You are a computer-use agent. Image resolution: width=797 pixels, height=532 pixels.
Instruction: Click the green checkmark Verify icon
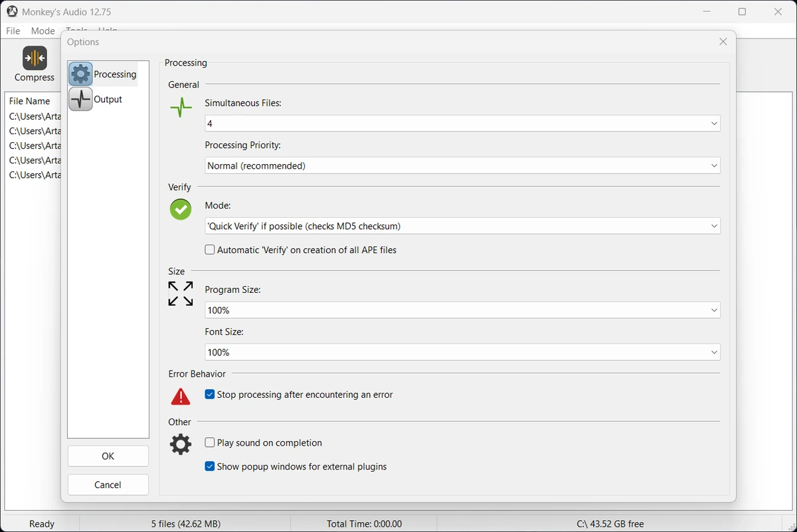pos(181,209)
